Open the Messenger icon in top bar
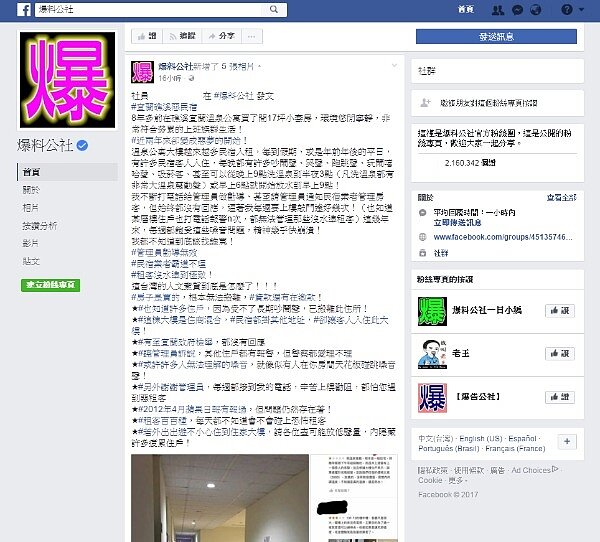 517,10
